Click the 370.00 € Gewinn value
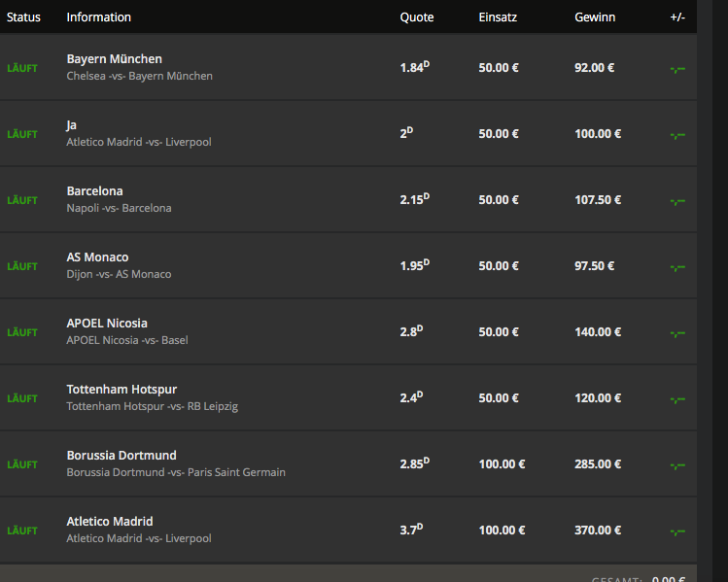 (598, 531)
